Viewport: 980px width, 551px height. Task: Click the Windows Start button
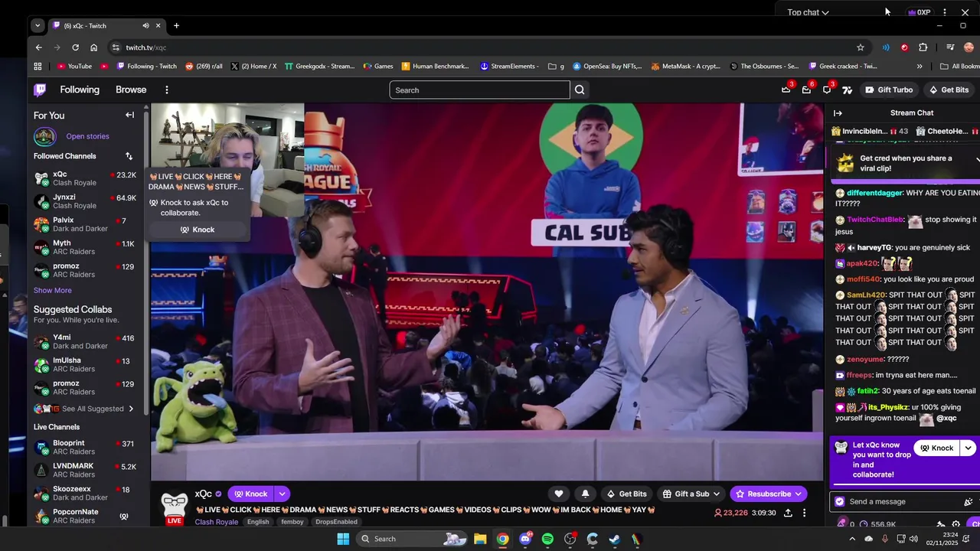(343, 539)
